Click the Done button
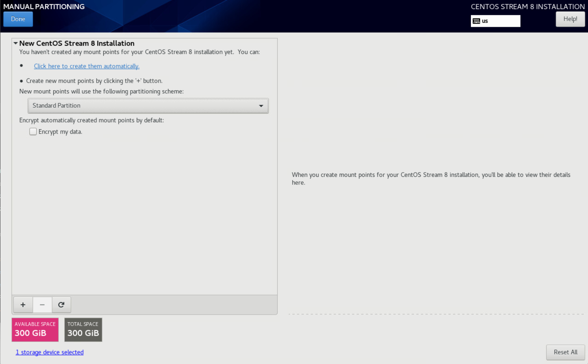 coord(18,19)
